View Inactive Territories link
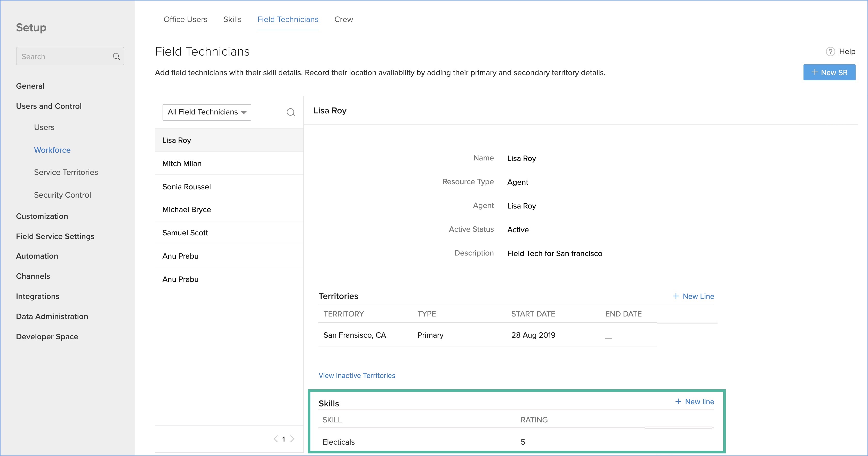Screen dimensions: 868x456 [357, 375]
